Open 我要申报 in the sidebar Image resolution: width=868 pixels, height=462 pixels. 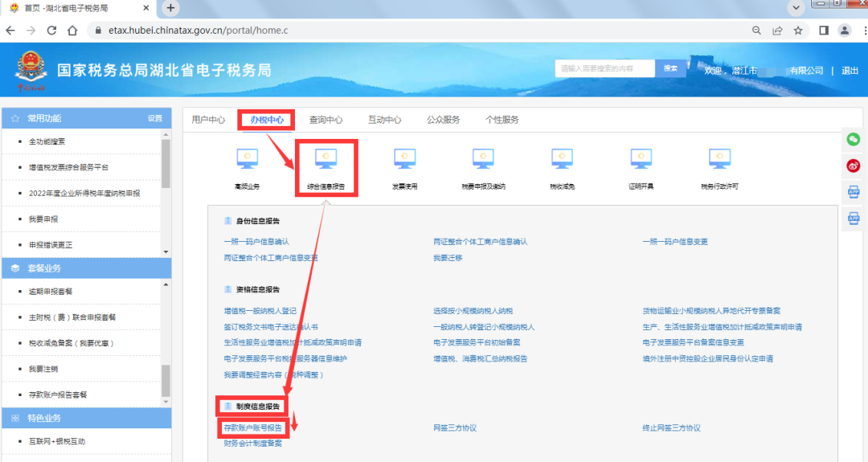43,219
